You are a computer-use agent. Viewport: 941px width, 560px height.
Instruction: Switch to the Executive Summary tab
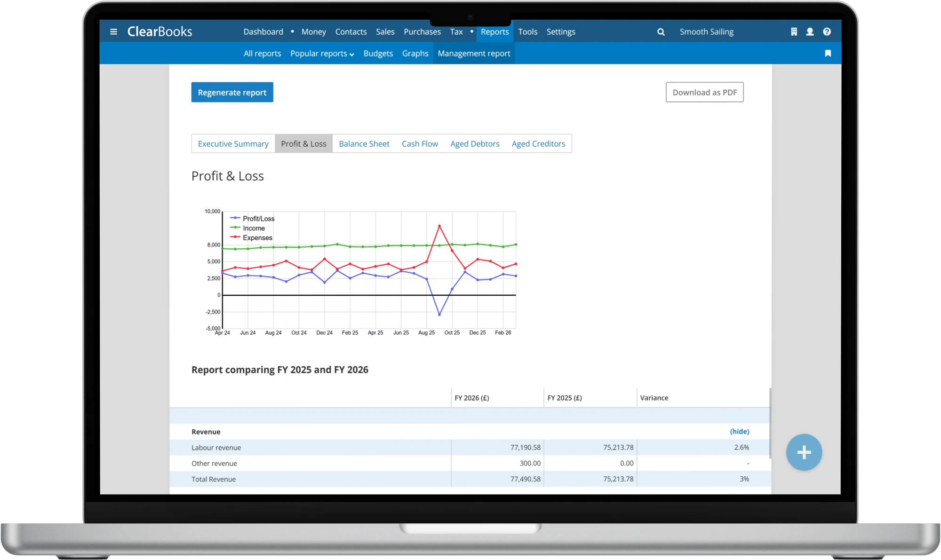233,143
